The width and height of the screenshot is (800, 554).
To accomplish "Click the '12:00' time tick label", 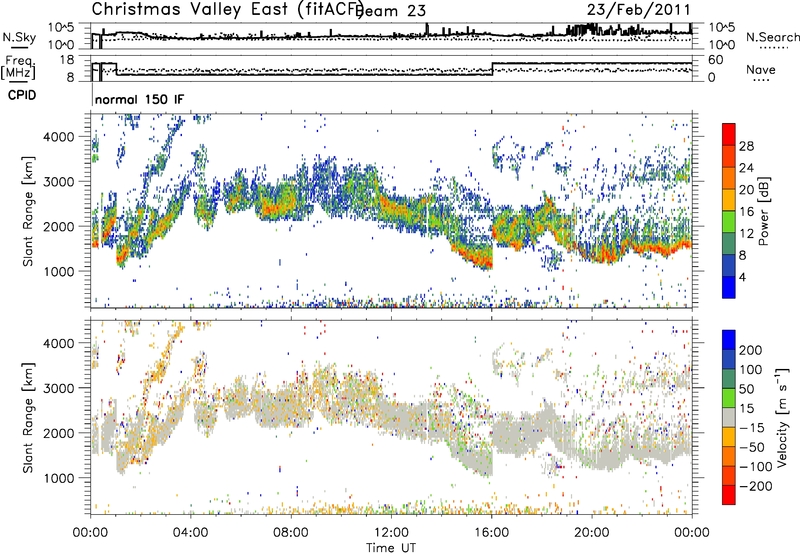I will [391, 533].
